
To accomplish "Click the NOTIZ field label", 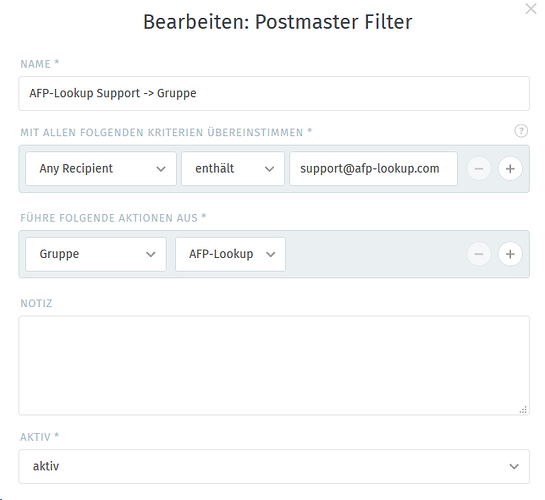I will pyautogui.click(x=36, y=303).
